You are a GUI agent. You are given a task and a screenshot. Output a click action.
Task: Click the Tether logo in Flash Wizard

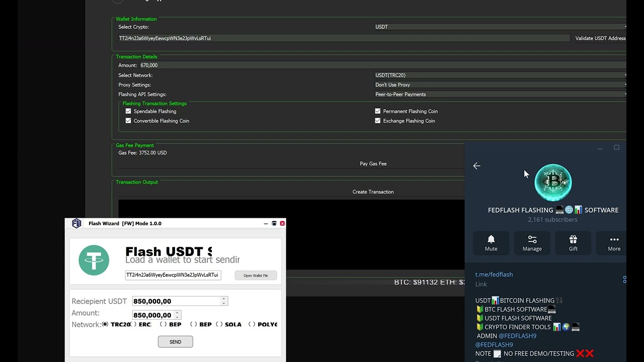click(94, 260)
